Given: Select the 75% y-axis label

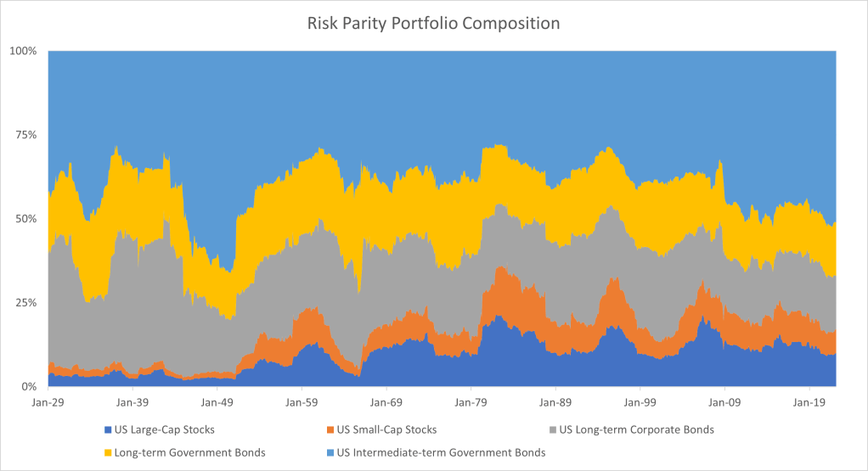Looking at the screenshot, I should coord(25,135).
